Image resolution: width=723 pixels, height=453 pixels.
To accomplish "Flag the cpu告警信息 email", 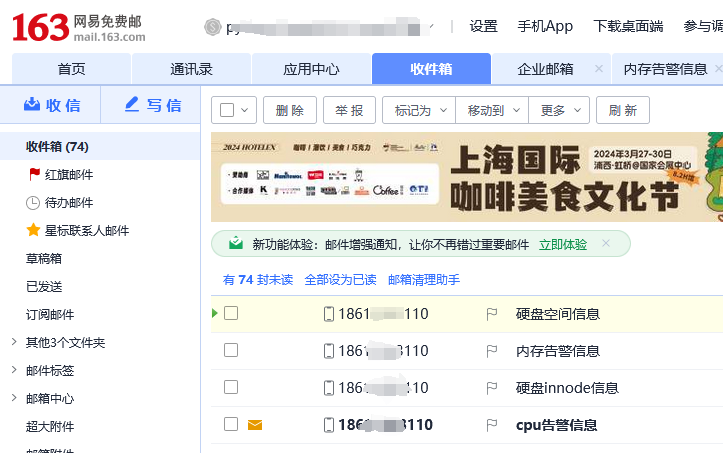I will 492,425.
